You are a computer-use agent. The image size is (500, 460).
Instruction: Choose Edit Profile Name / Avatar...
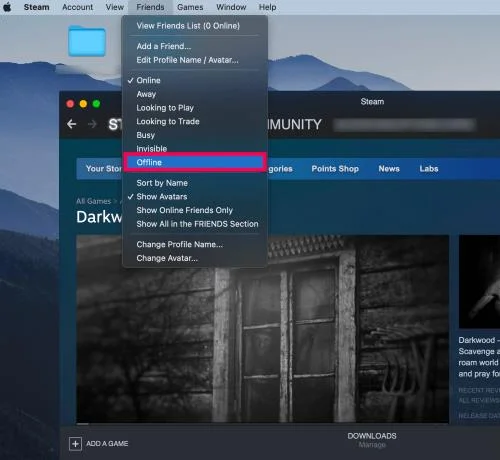click(x=195, y=60)
